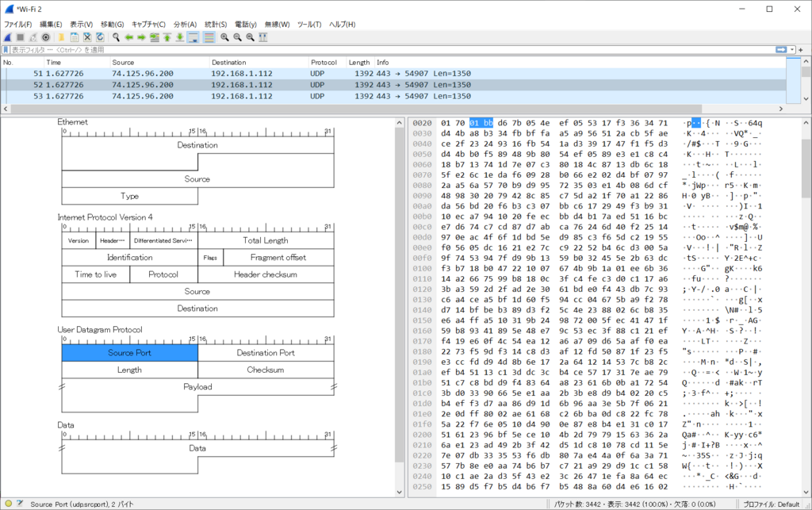The width and height of the screenshot is (812, 510).
Task: Click the profile selector in the status bar
Action: [772, 504]
